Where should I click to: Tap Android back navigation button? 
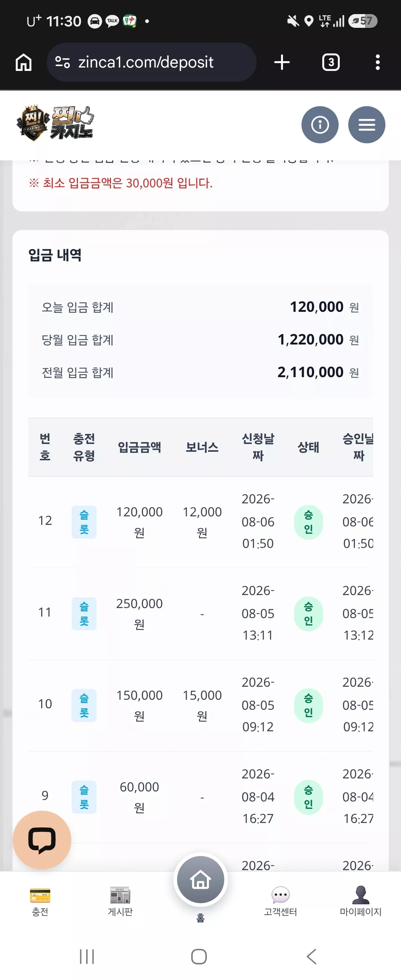312,956
